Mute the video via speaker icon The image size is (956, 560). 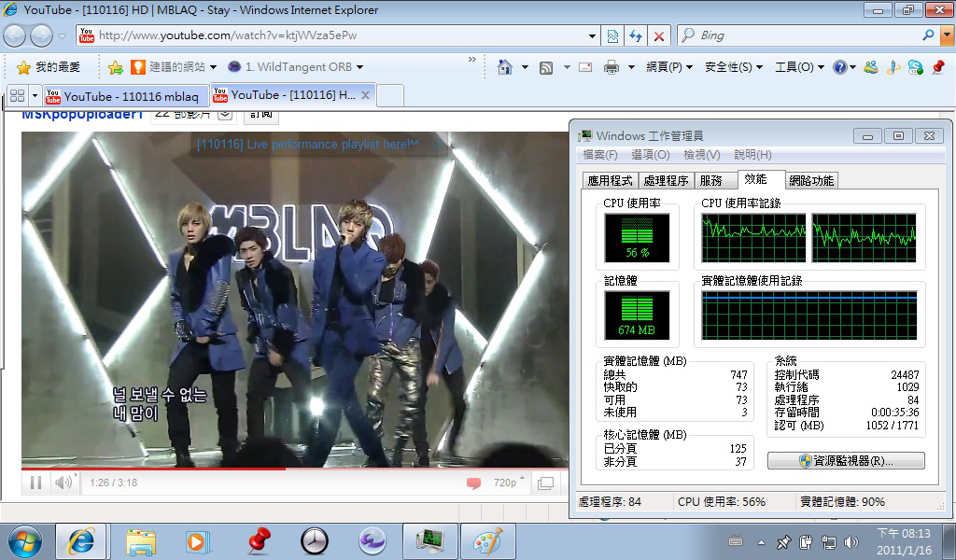point(63,483)
